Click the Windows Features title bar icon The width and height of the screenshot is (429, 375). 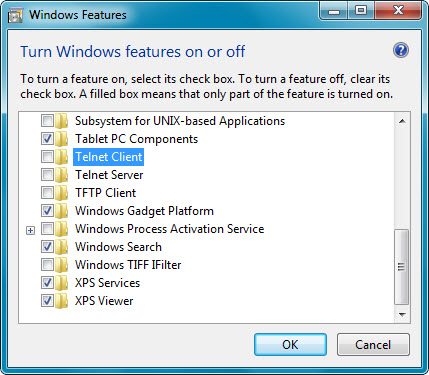pos(16,16)
